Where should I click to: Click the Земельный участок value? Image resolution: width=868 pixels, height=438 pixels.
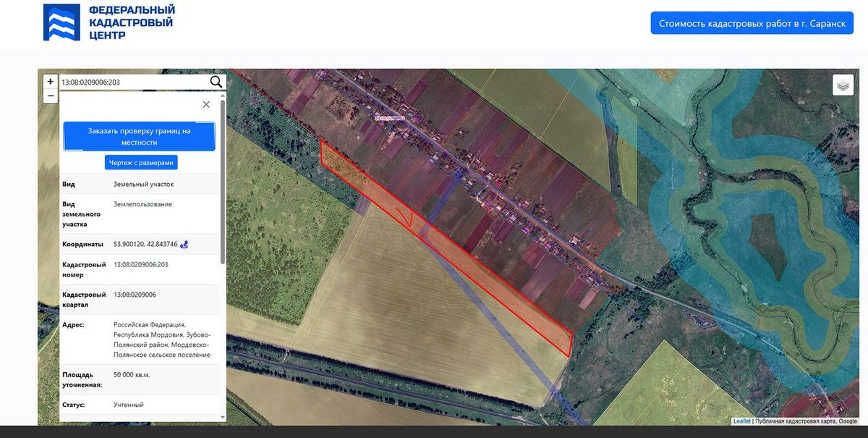(x=143, y=184)
